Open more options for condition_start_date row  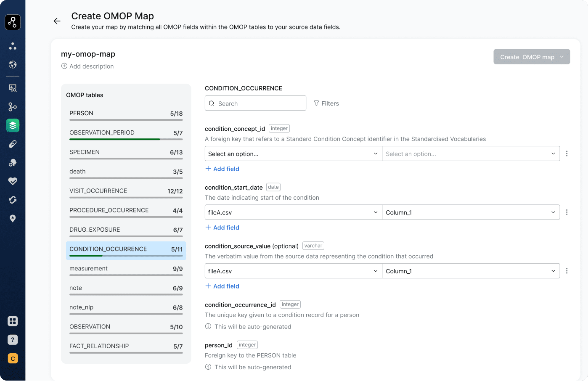[567, 212]
